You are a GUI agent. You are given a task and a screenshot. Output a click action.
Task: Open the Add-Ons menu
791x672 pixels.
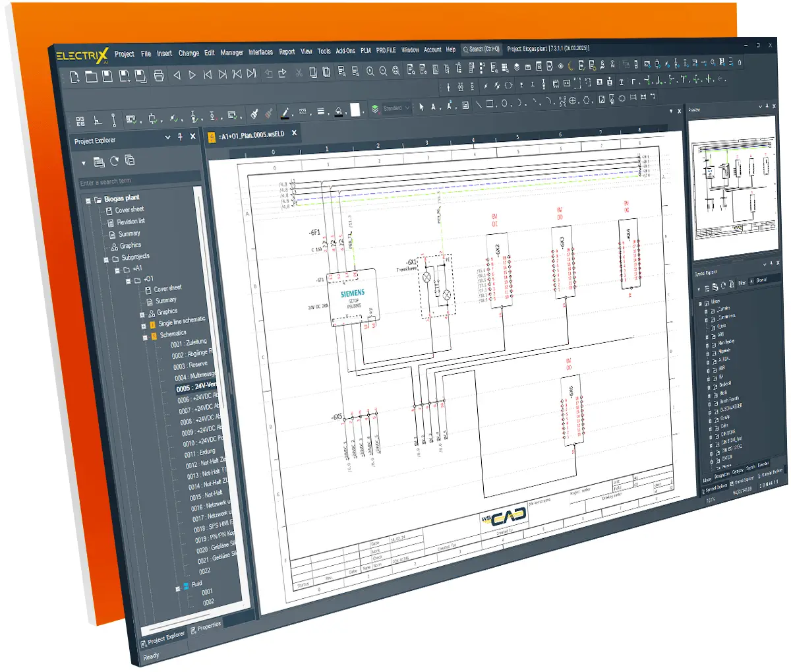point(345,51)
